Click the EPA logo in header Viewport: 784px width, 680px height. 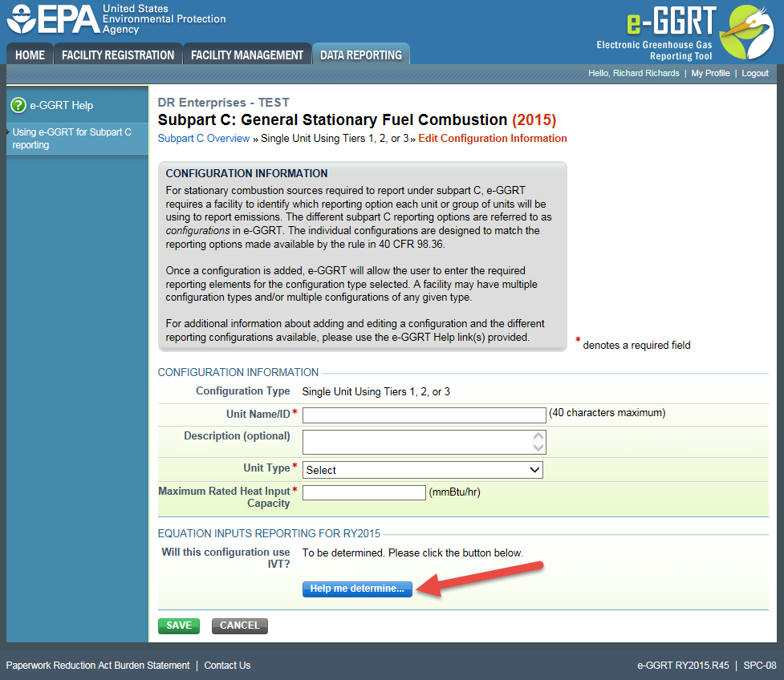(116, 19)
